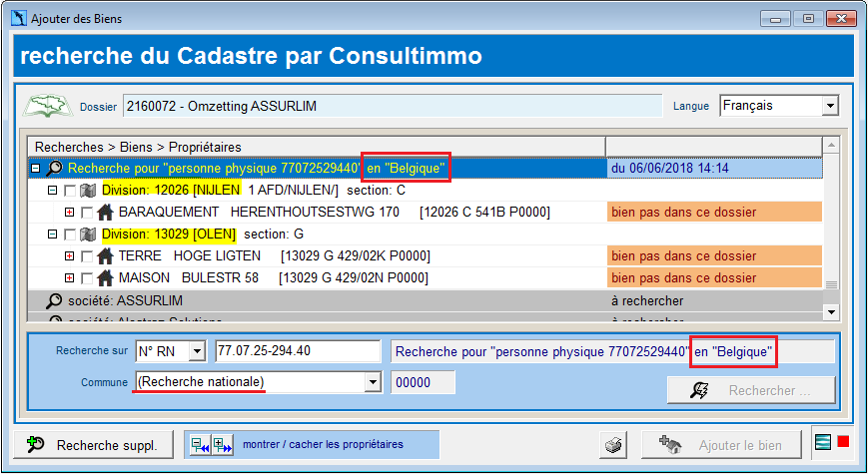Click the striped list icon at bottom right
868x474 pixels.
823,442
